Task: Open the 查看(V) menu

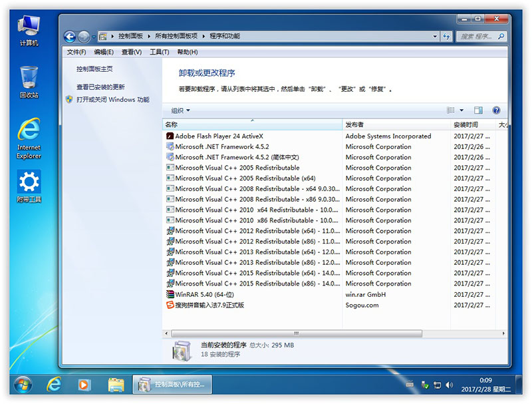Action: [x=132, y=52]
